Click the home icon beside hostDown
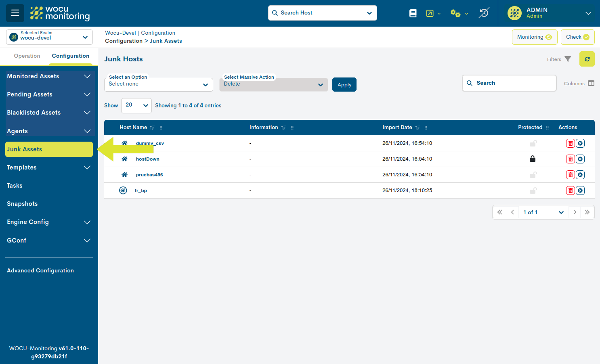Image resolution: width=600 pixels, height=364 pixels. point(124,159)
